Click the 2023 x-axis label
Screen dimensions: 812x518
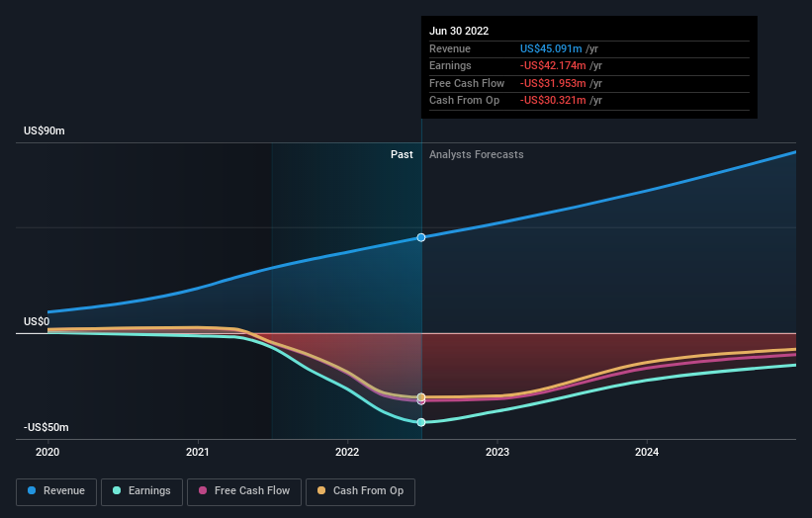(x=497, y=452)
